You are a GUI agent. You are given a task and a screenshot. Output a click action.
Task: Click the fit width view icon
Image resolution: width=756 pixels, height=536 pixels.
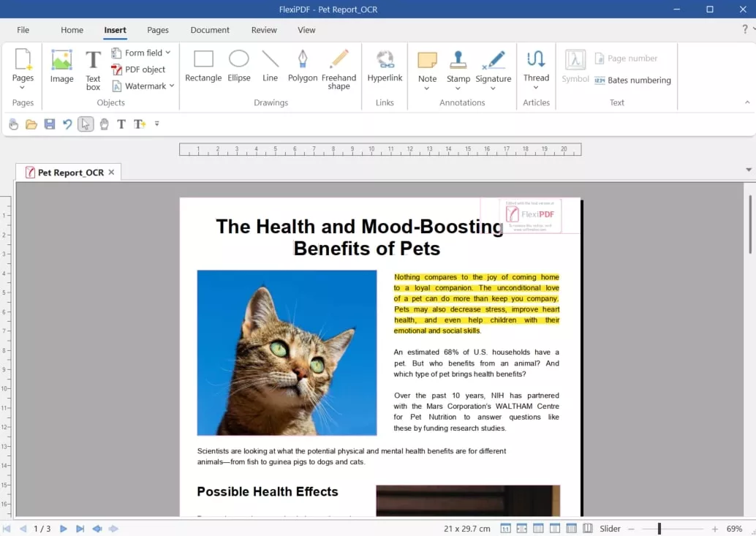522,528
